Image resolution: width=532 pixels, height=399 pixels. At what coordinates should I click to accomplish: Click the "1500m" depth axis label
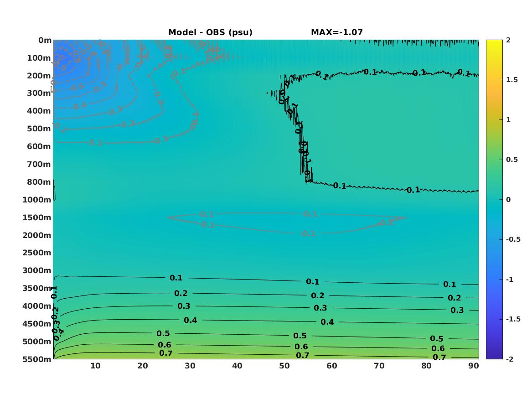tap(37, 218)
